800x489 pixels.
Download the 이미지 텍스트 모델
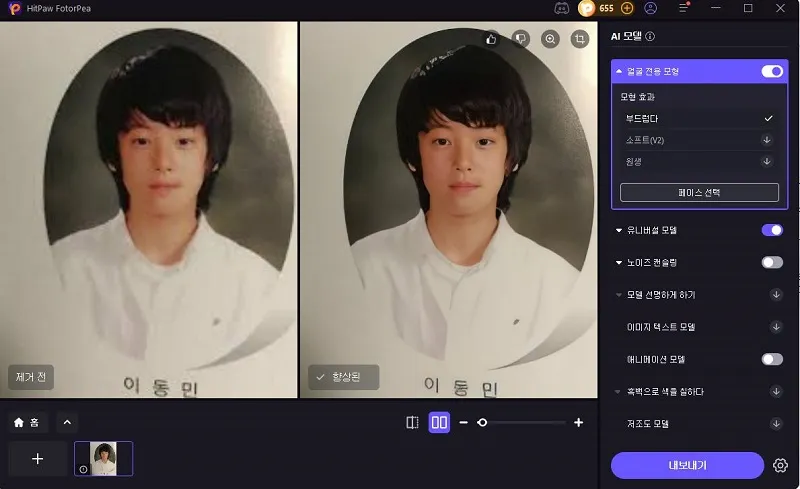(x=776, y=327)
